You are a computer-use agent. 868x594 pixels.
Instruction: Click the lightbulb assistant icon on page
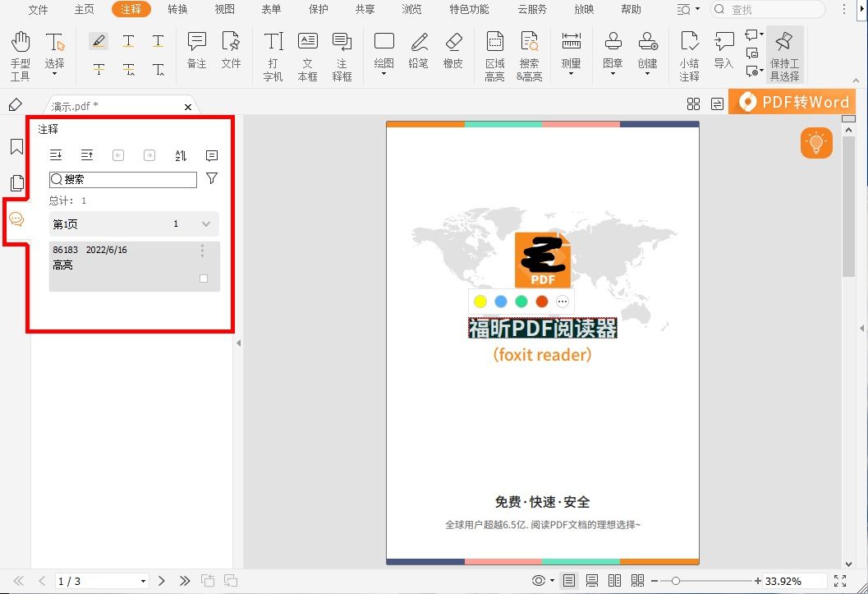[815, 142]
